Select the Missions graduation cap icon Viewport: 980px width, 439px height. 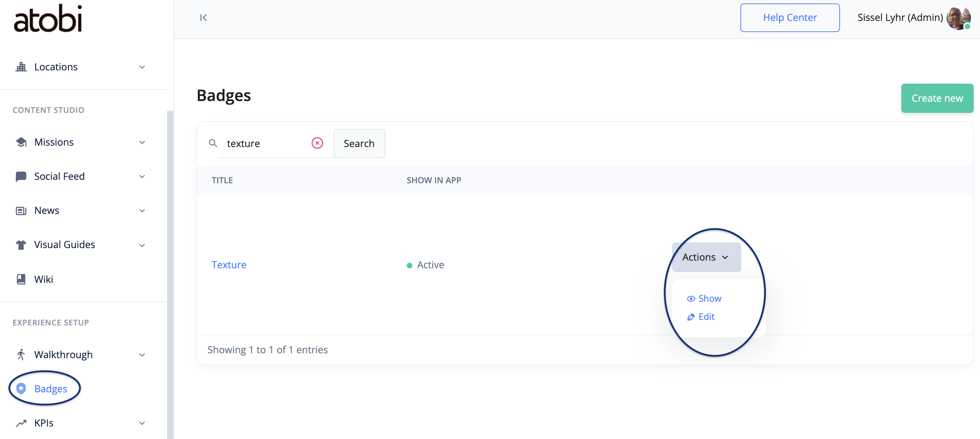(x=21, y=142)
